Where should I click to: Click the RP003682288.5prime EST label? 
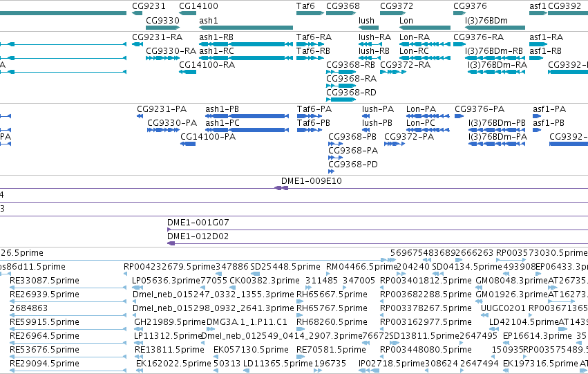(426, 295)
